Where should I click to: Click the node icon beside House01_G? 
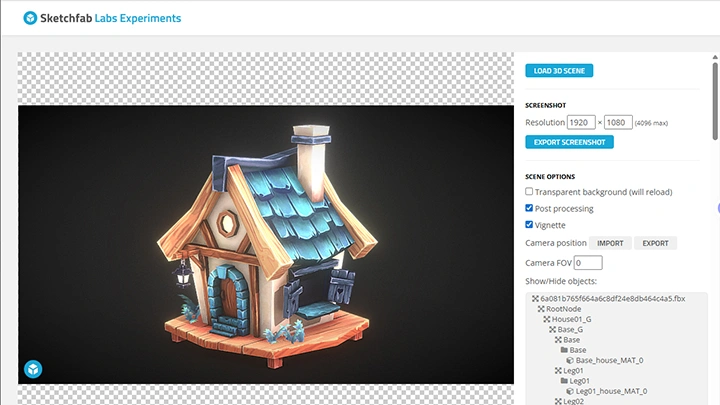click(547, 319)
